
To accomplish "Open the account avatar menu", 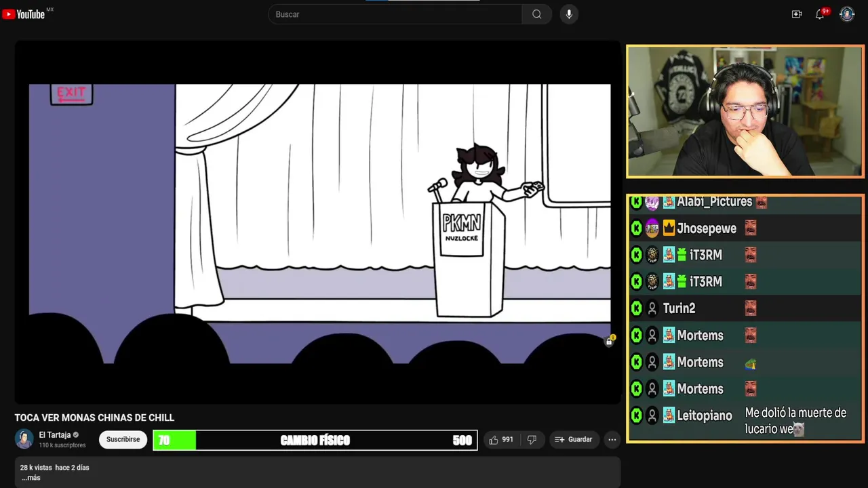I will (x=847, y=14).
